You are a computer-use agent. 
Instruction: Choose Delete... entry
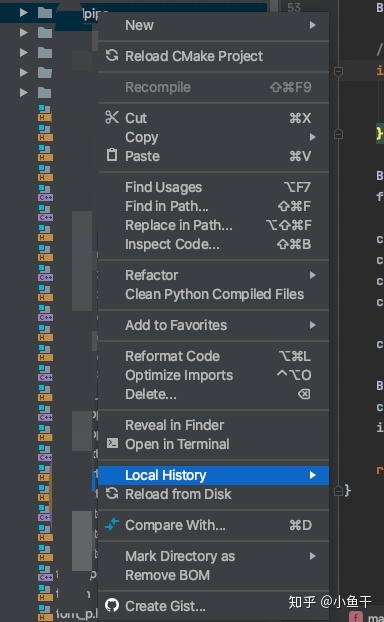(213, 394)
